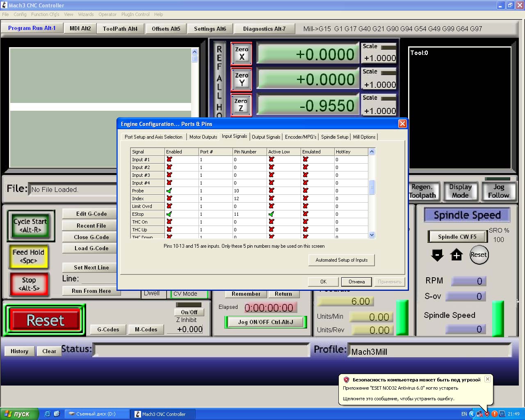The height and width of the screenshot is (420, 525).
Task: Click the Zero Y axis button
Action: pyautogui.click(x=242, y=80)
